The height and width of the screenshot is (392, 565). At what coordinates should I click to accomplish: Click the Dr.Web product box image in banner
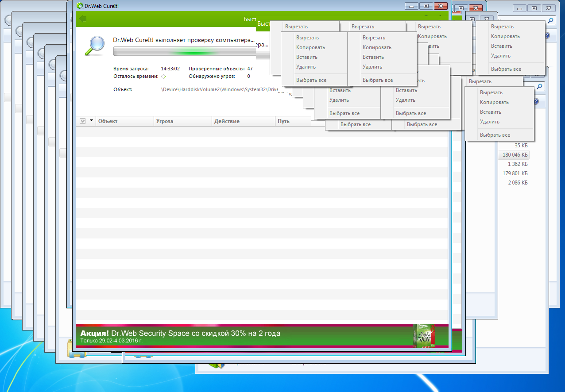[423, 336]
